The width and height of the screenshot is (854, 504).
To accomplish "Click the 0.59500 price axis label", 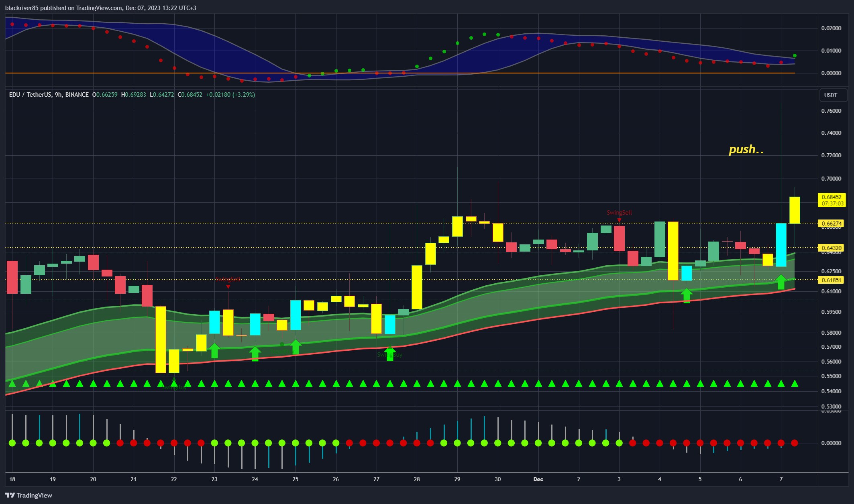I will (x=831, y=312).
